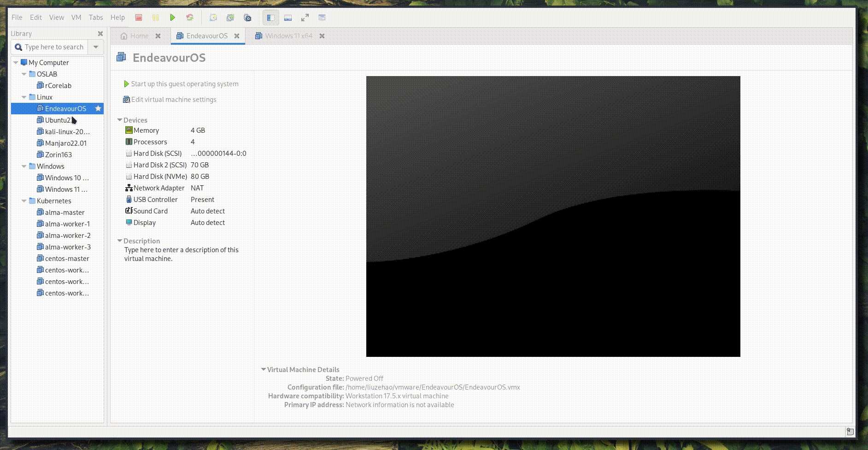Click the configuration file path
This screenshot has height=450, width=868.
coord(433,387)
